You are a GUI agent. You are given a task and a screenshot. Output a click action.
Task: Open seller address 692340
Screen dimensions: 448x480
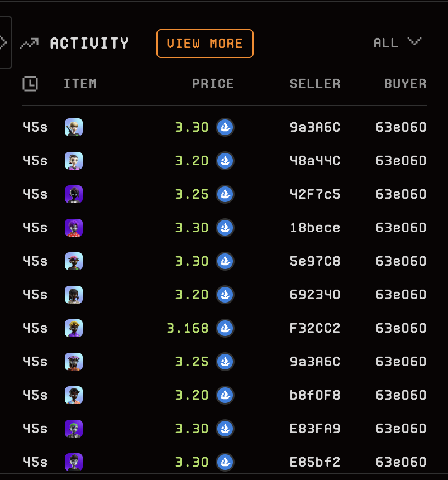315,295
